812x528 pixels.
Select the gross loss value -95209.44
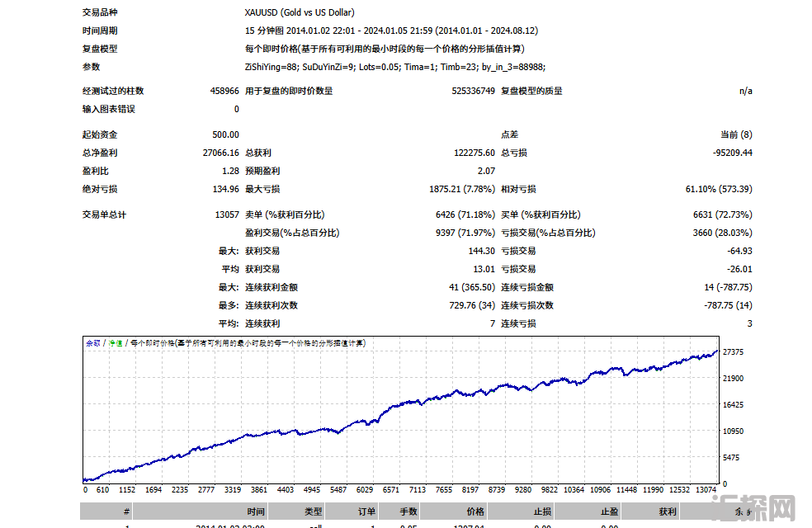[x=732, y=153]
